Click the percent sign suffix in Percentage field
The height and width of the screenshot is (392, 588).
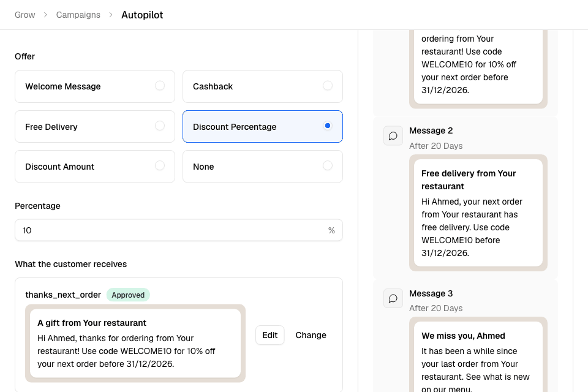[x=331, y=230]
